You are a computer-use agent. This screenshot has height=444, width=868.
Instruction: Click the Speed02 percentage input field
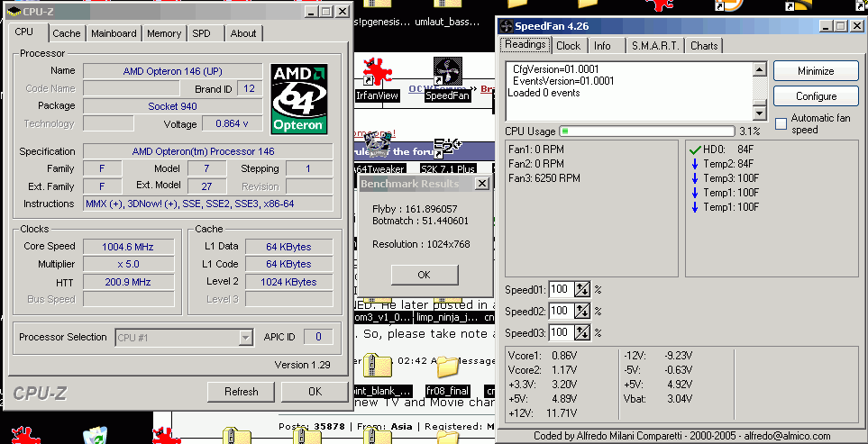coord(561,311)
